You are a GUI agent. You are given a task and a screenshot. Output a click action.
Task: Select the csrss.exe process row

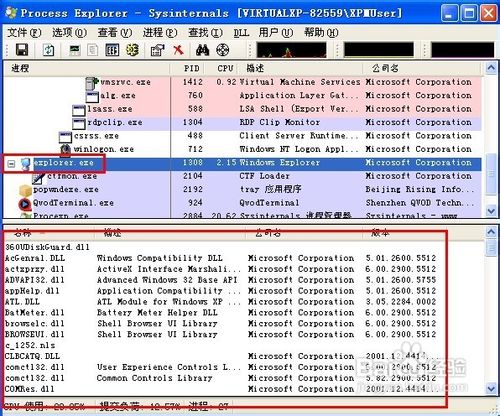(x=242, y=136)
